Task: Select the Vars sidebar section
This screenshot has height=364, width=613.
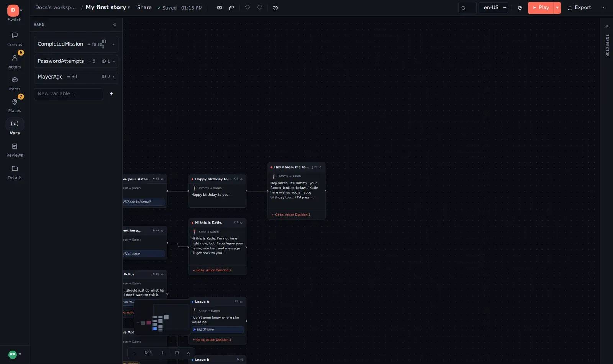Action: coord(15,127)
